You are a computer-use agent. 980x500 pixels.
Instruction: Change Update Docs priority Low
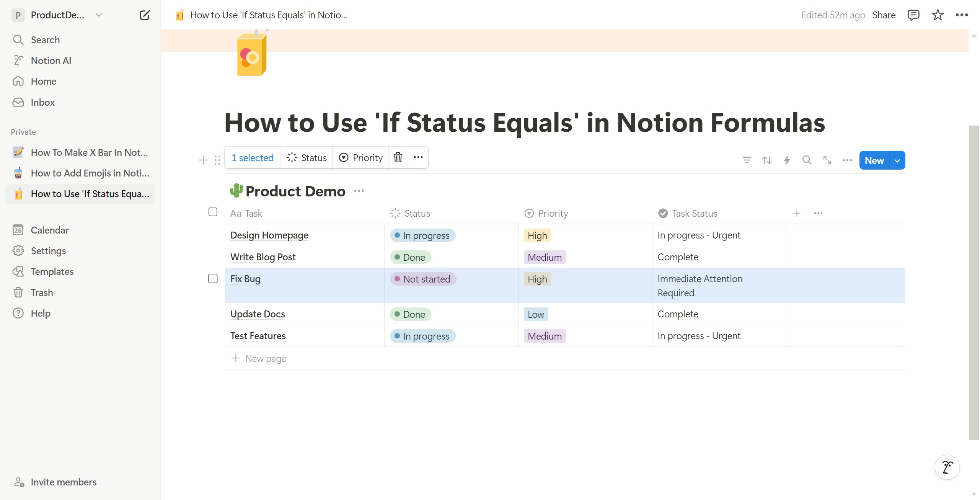536,314
